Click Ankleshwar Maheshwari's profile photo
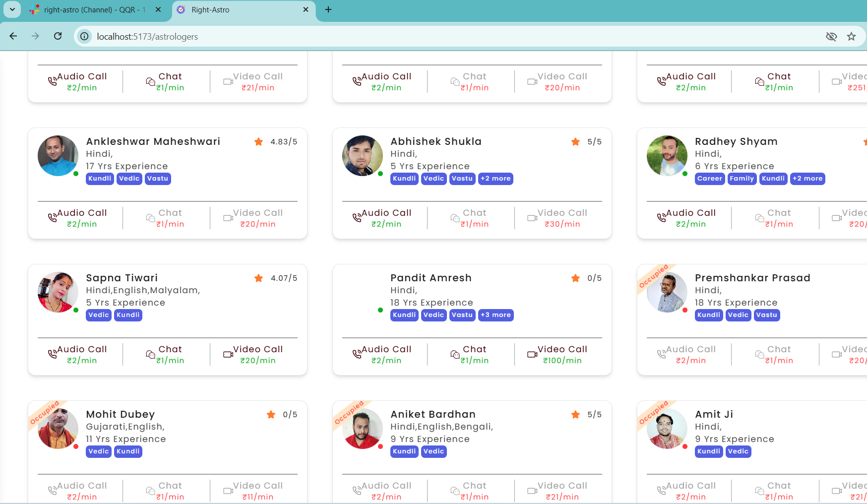The height and width of the screenshot is (504, 867). [x=58, y=156]
